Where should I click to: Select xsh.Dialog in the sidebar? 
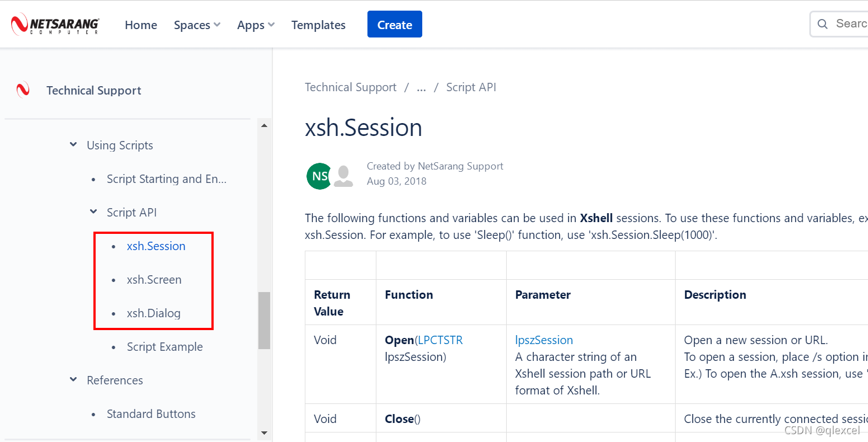point(154,313)
